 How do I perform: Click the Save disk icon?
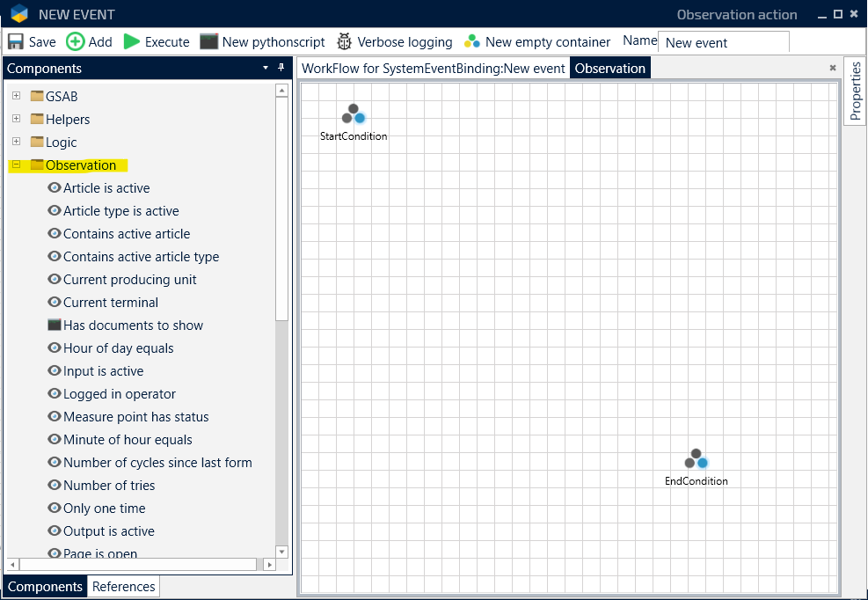click(x=16, y=41)
